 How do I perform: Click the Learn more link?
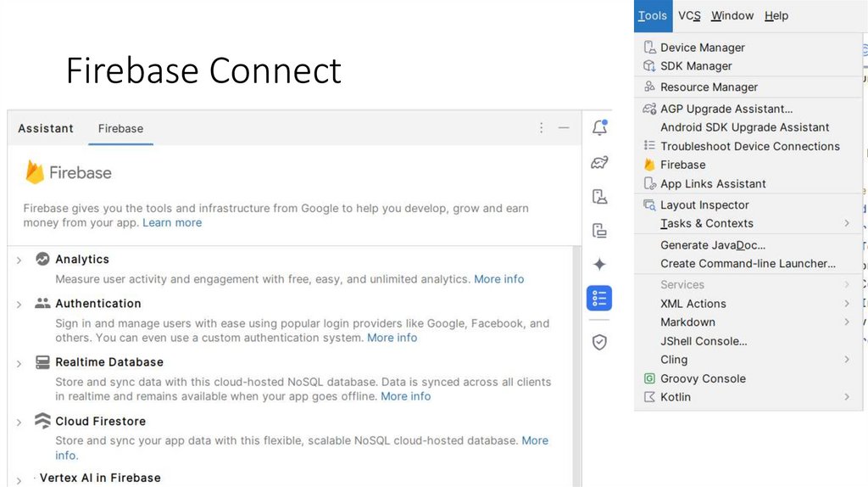click(172, 222)
